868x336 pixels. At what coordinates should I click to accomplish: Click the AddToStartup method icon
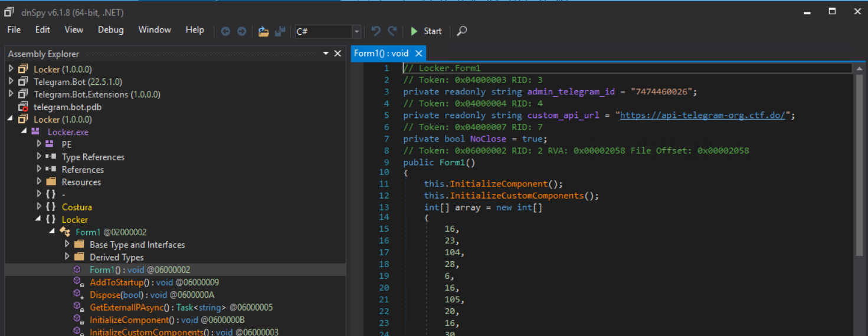point(78,282)
